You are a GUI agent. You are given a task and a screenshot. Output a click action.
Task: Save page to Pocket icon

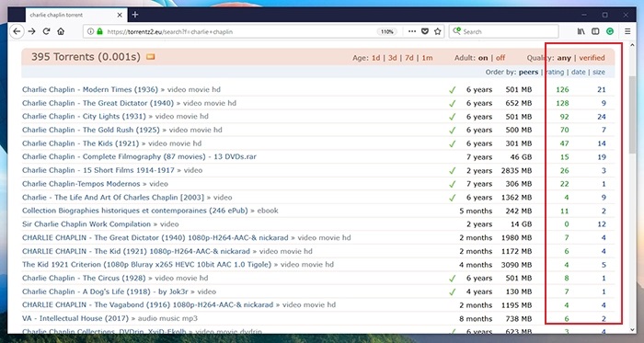pos(425,31)
